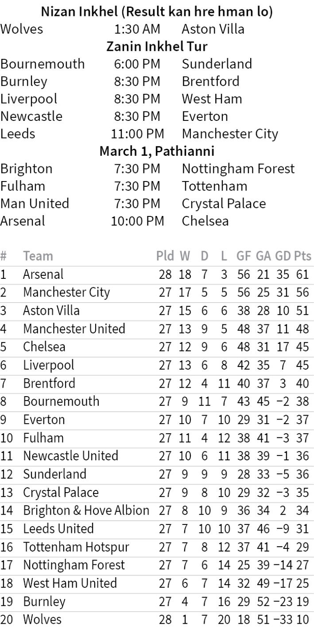Select Nottingham Forest in the standings table

(x=74, y=565)
